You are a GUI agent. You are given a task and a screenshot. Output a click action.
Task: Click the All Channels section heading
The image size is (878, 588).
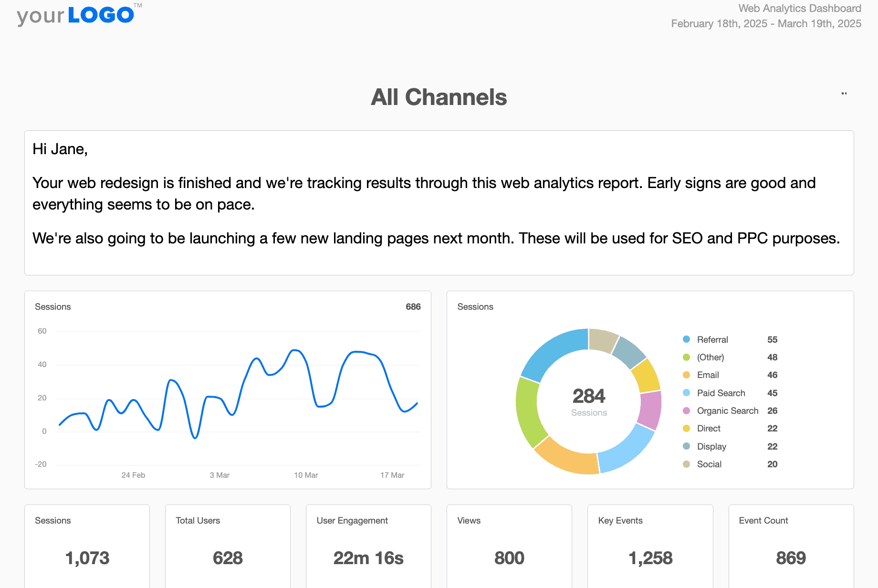point(439,97)
